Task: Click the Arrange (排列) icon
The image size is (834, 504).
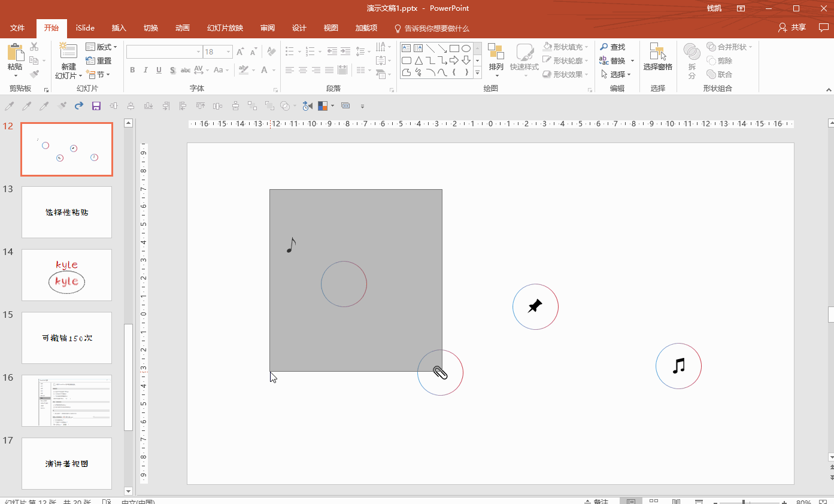Action: (x=496, y=58)
